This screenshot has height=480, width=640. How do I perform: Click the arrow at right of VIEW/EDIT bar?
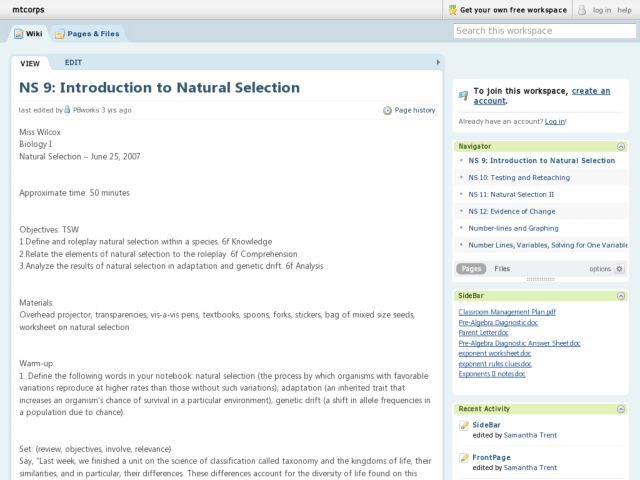pos(438,62)
